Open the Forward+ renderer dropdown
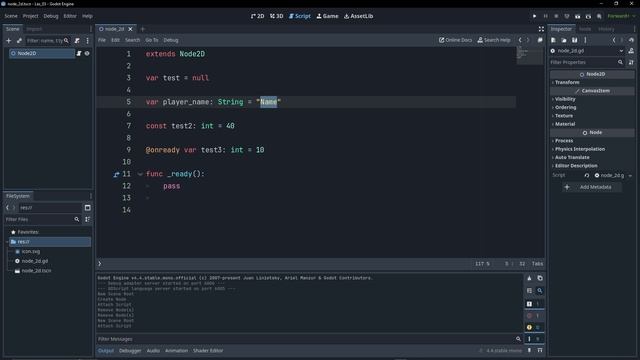The image size is (640, 360). (x=621, y=16)
